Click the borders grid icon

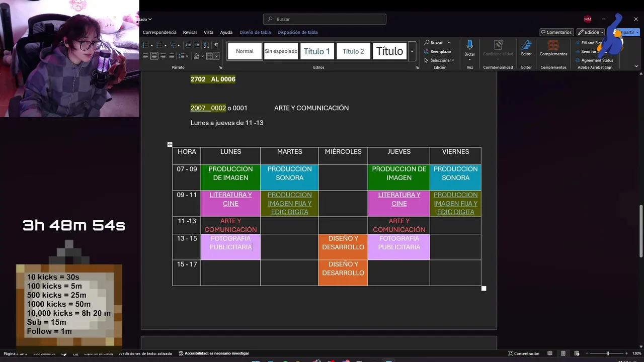[210, 56]
